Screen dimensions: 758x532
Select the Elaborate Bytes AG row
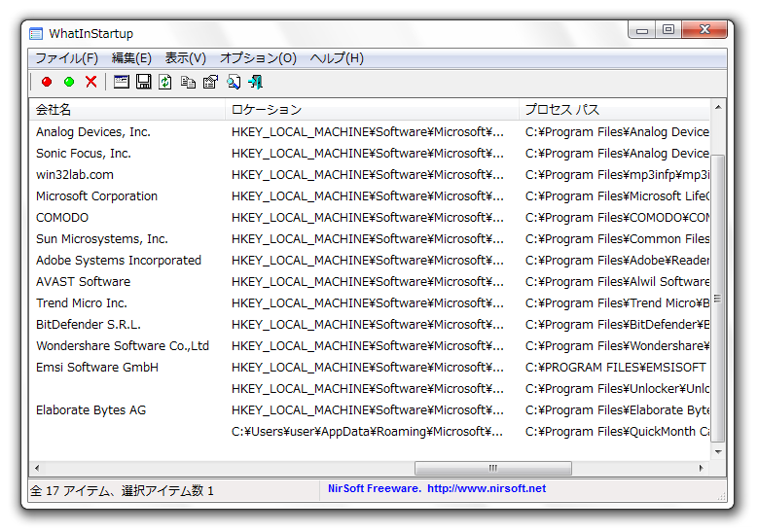[370, 409]
